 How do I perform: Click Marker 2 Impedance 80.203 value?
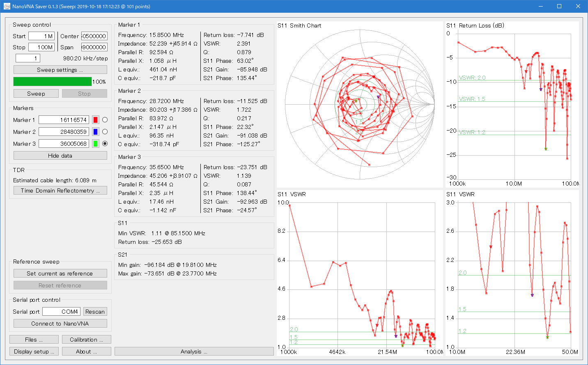(173, 110)
